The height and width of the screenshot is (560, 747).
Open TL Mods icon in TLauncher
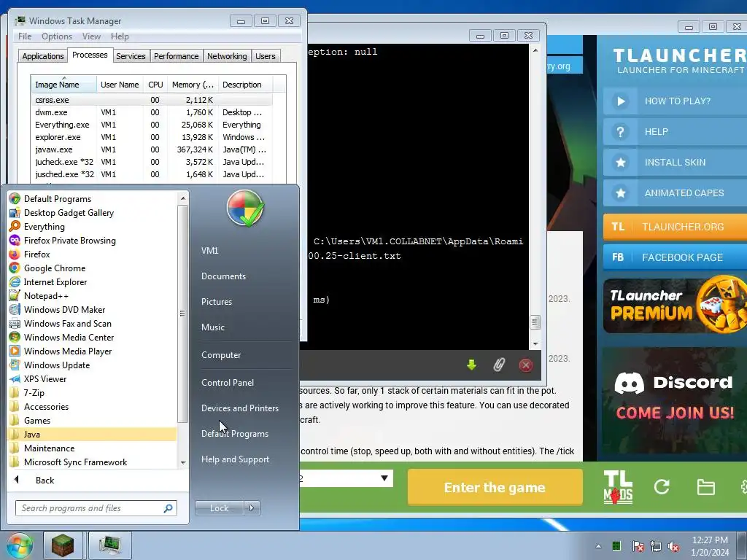(x=618, y=486)
